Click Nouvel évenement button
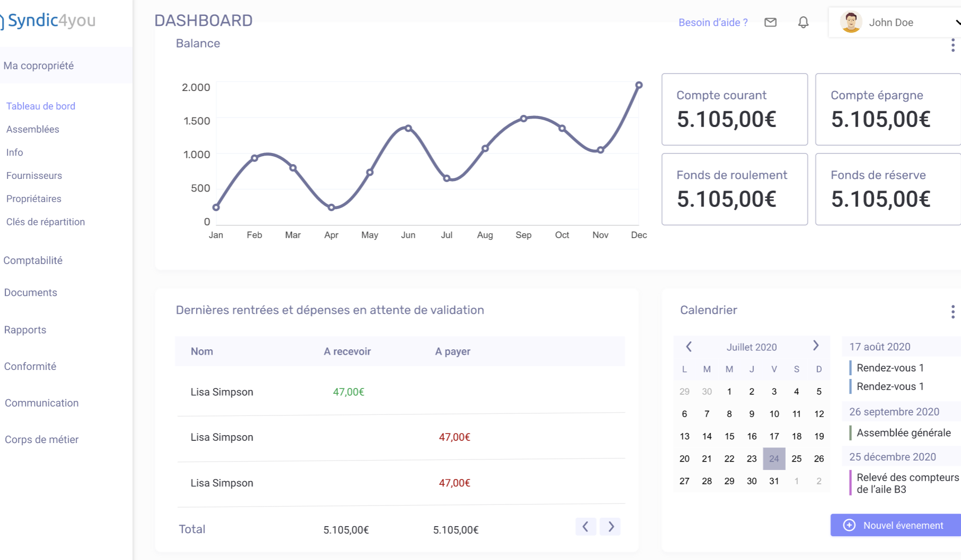 pyautogui.click(x=895, y=525)
